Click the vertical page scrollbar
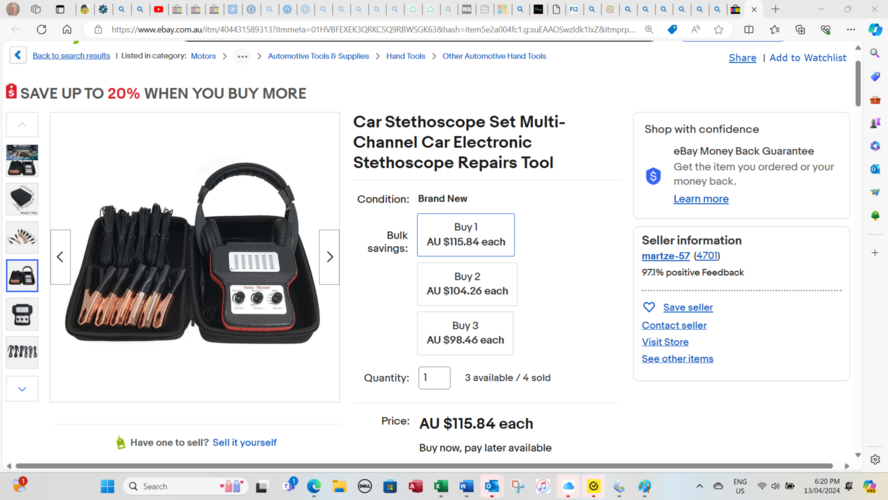Screen dimensions: 888x500 [858, 83]
